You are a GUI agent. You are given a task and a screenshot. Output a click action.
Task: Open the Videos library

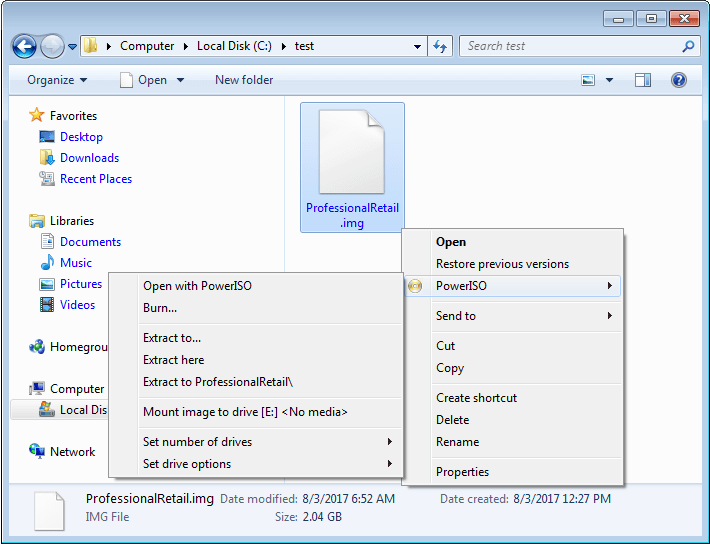point(77,305)
